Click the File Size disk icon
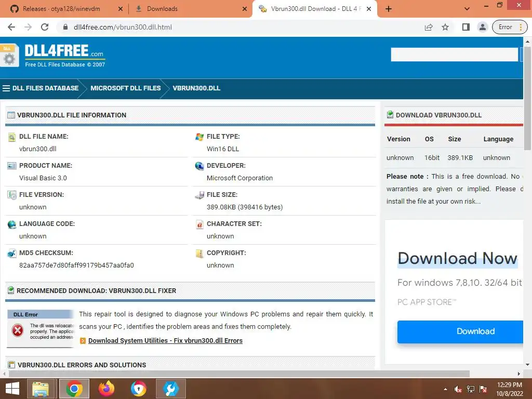Image resolution: width=532 pixels, height=399 pixels. 199,195
